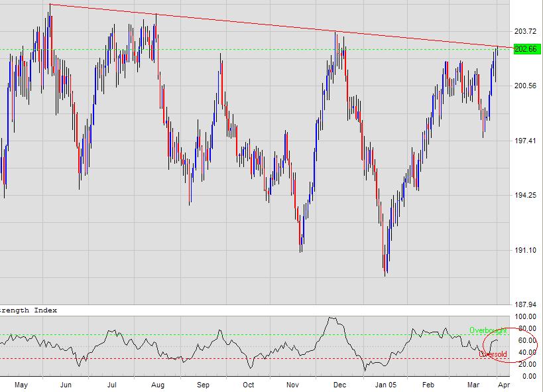Select the red descending trendline
The width and height of the screenshot is (543, 392).
[265, 25]
